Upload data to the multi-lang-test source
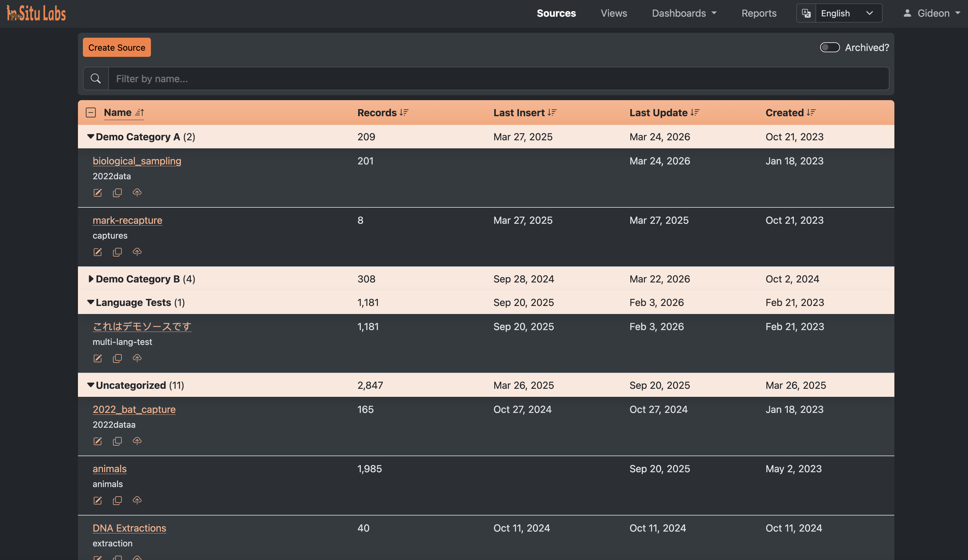Screen dimensions: 968x560 pyautogui.click(x=137, y=358)
